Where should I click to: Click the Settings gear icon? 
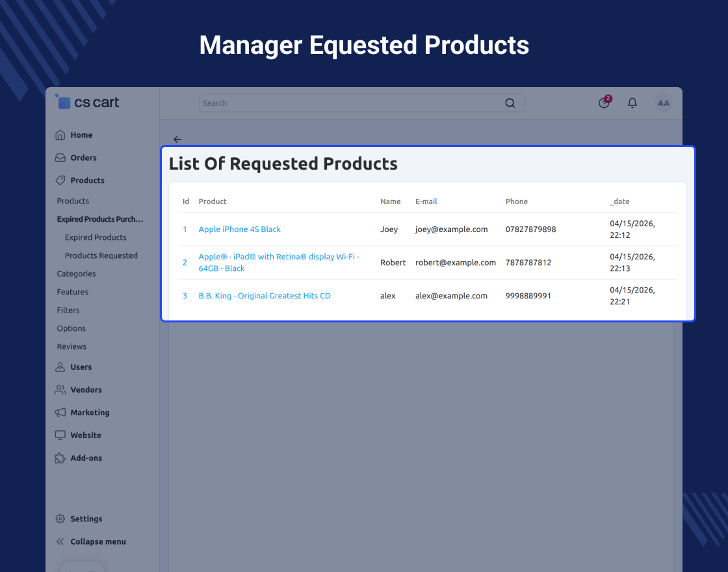coord(60,519)
